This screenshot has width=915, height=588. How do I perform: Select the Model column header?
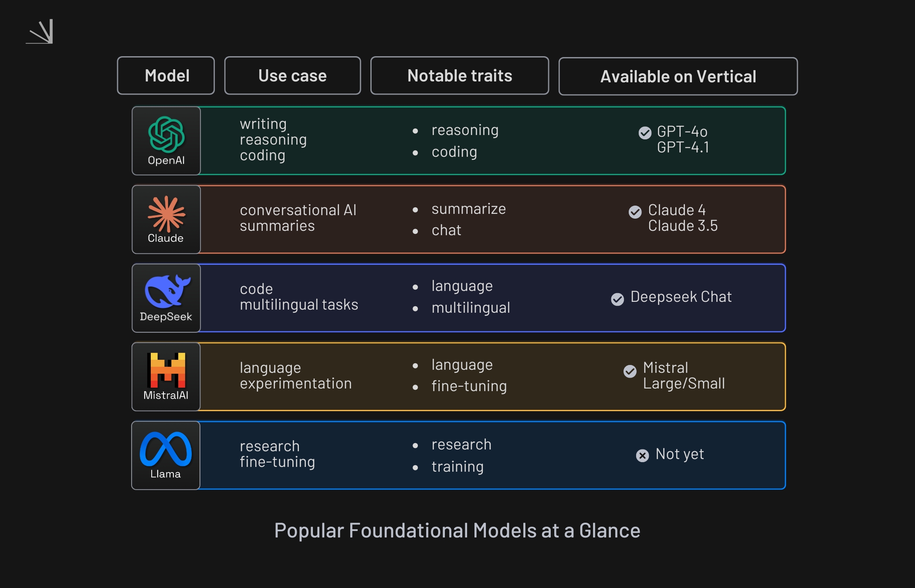point(166,75)
